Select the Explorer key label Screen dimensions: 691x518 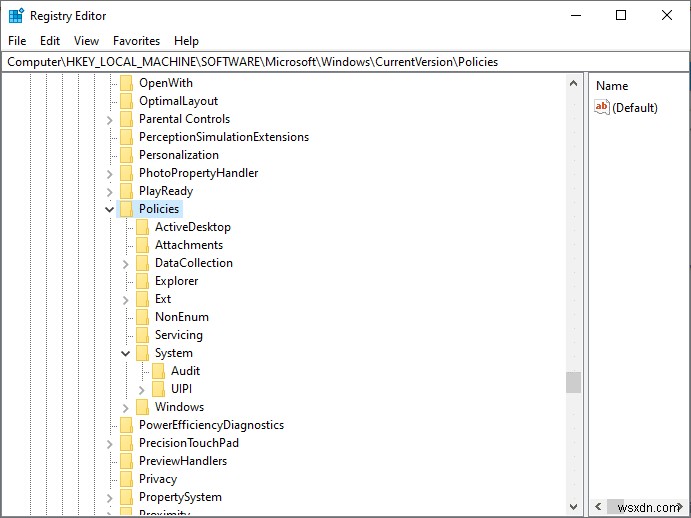pyautogui.click(x=176, y=281)
